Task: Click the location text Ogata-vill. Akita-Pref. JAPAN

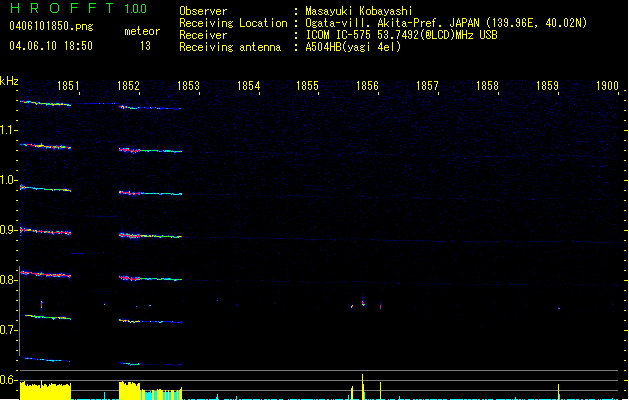Action: click(393, 23)
